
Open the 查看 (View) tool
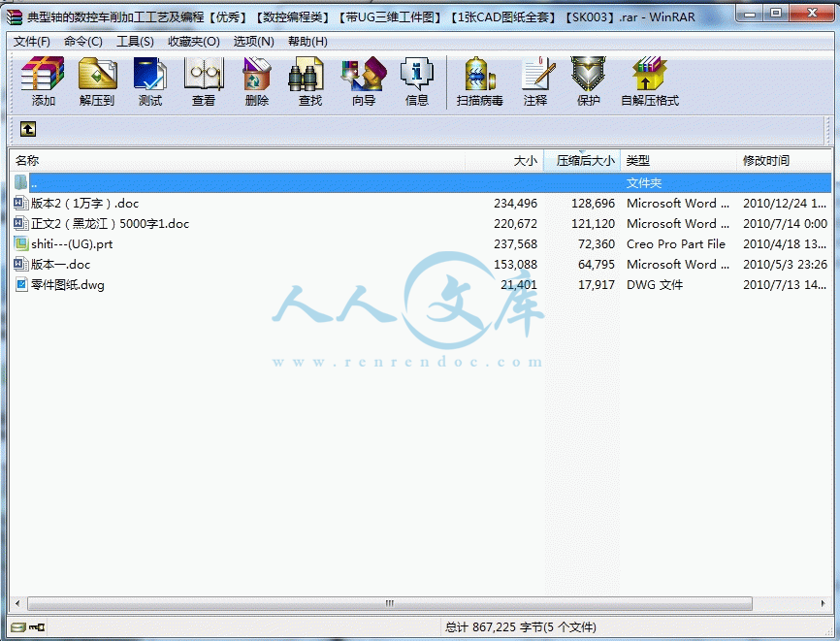[203, 80]
